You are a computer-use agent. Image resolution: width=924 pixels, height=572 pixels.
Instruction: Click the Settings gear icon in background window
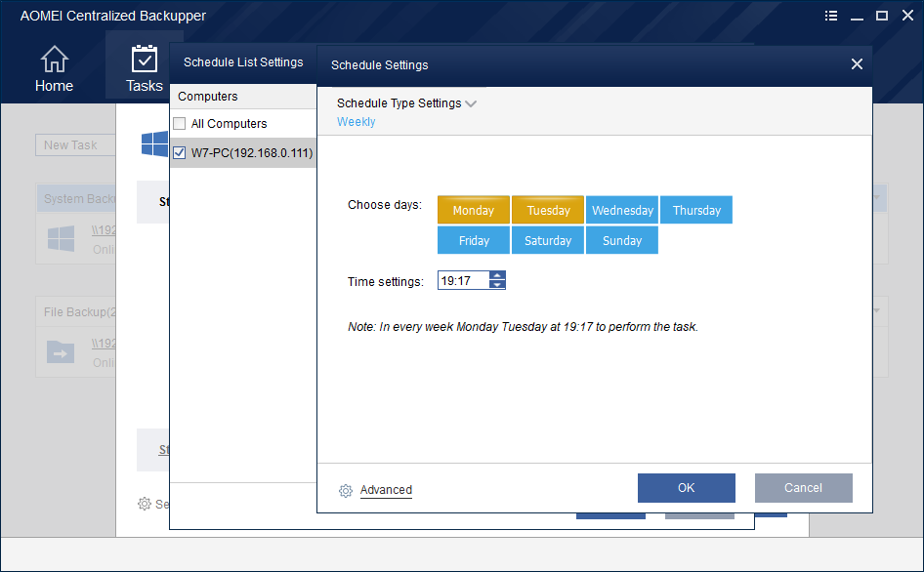coord(145,504)
